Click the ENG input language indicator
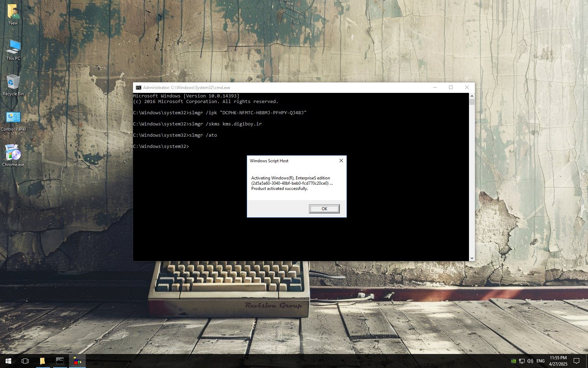588x368 pixels. click(540, 361)
